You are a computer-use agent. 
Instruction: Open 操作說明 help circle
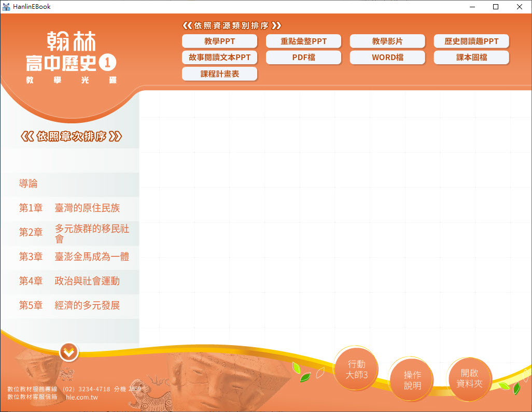(x=412, y=380)
